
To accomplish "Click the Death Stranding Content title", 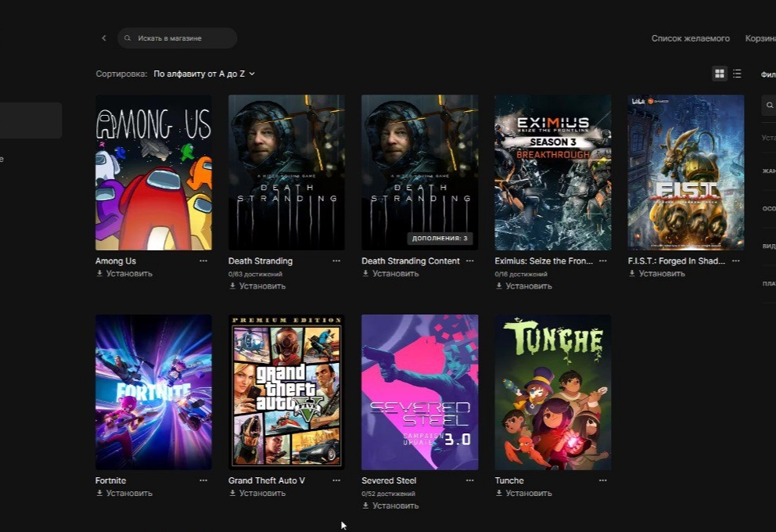I will tap(411, 261).
